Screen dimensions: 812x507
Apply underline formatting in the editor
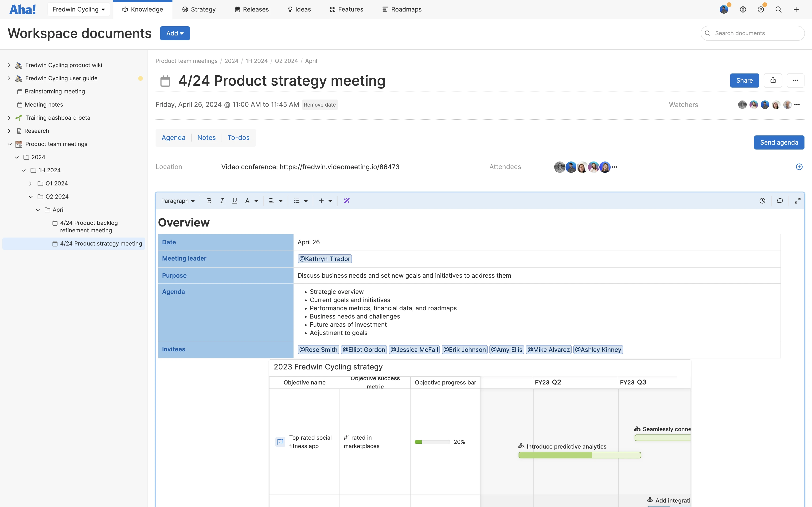[234, 200]
